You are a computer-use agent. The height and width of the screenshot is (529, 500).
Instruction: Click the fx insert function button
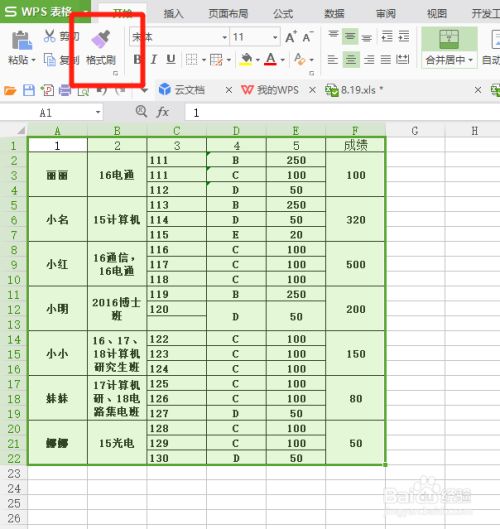tap(163, 112)
